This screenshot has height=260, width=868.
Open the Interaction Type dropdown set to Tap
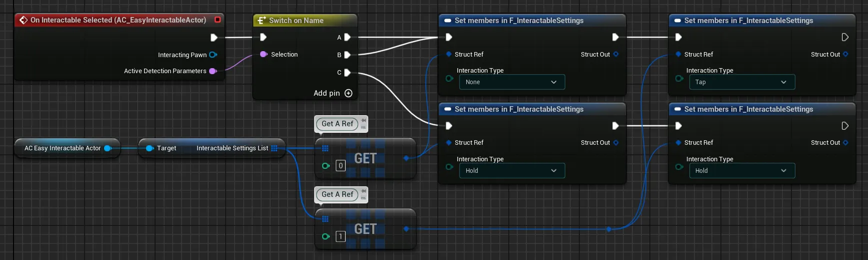click(741, 82)
